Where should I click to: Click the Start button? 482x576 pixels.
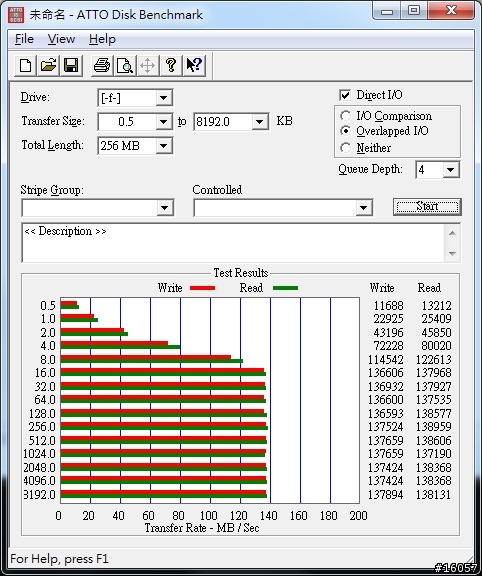tap(427, 207)
